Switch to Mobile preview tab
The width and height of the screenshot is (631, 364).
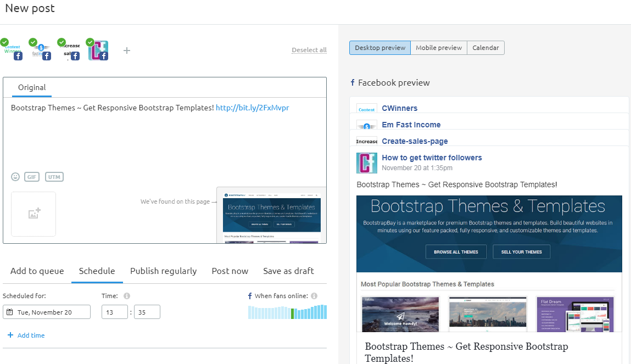[438, 48]
